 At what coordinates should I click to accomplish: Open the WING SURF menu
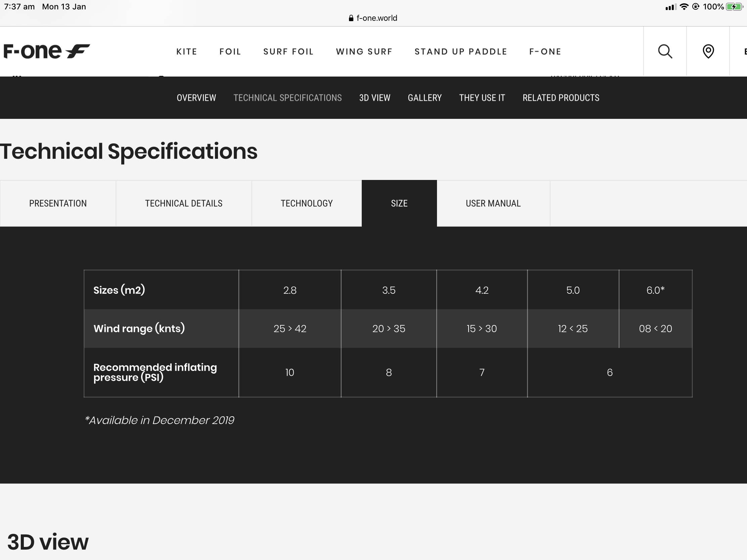[x=364, y=52]
